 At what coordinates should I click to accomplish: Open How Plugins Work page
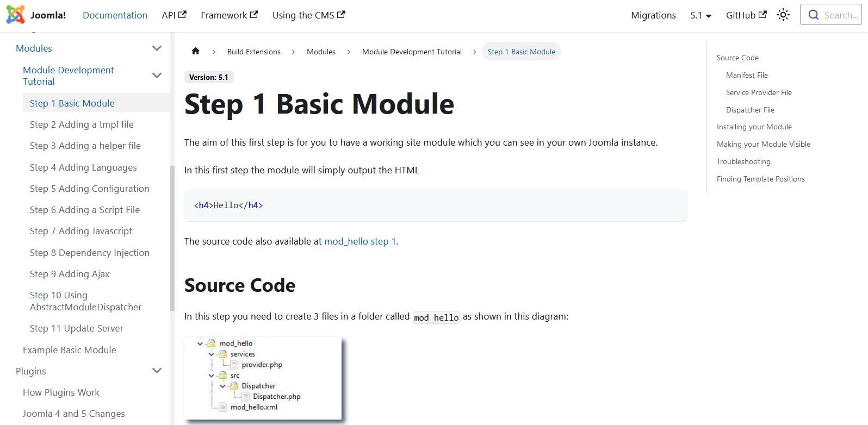[x=61, y=392]
